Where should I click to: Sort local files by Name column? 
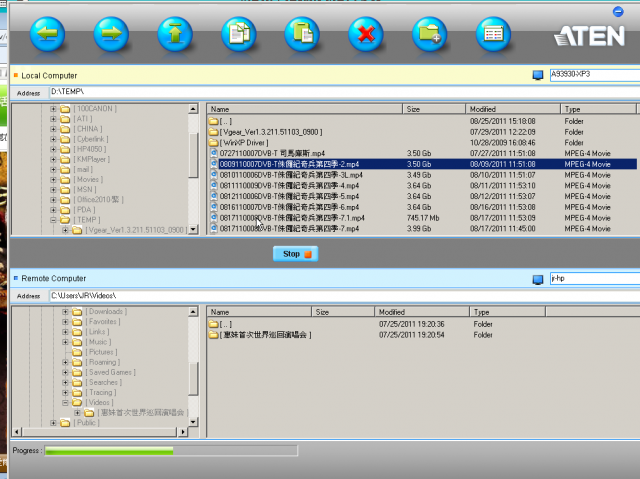point(304,109)
